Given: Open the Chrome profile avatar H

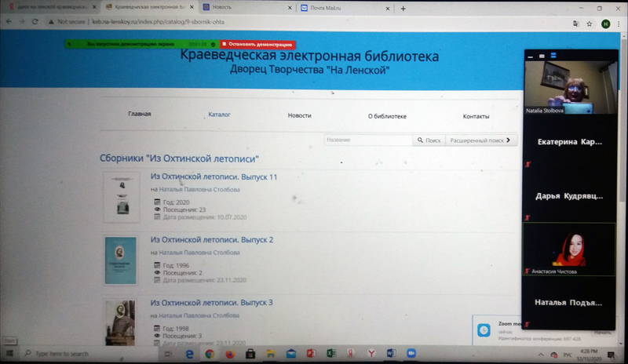Looking at the screenshot, I should point(605,24).
